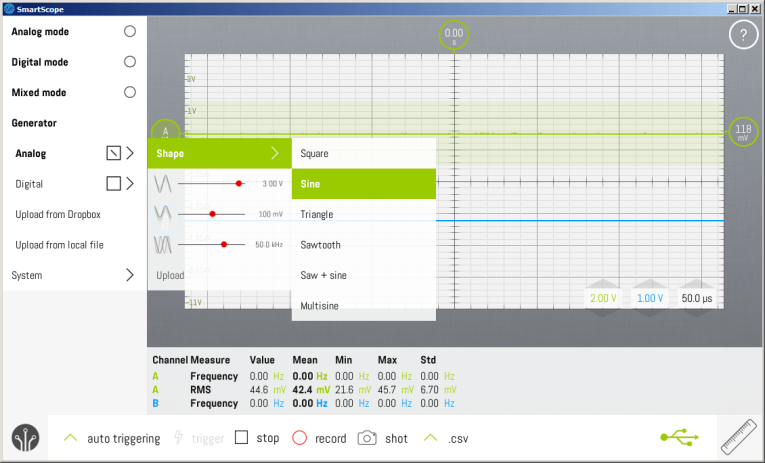The height and width of the screenshot is (463, 765).
Task: Toggle the ruler measurement tool icon
Action: click(739, 438)
